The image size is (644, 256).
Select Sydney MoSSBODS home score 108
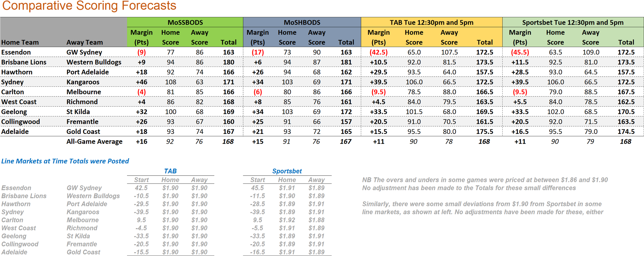point(171,82)
